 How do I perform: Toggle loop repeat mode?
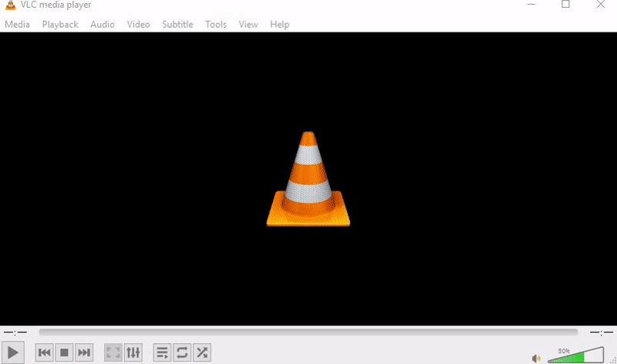(182, 352)
